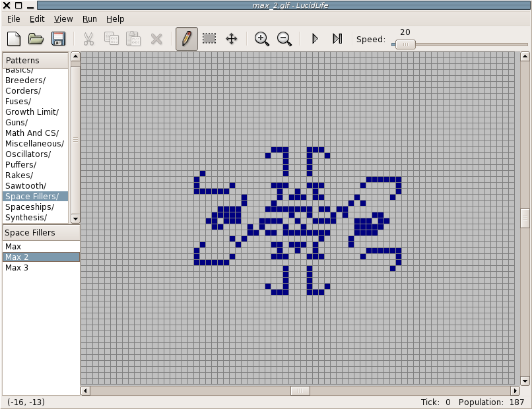
Task: Switch to the move/pan tool
Action: click(232, 39)
